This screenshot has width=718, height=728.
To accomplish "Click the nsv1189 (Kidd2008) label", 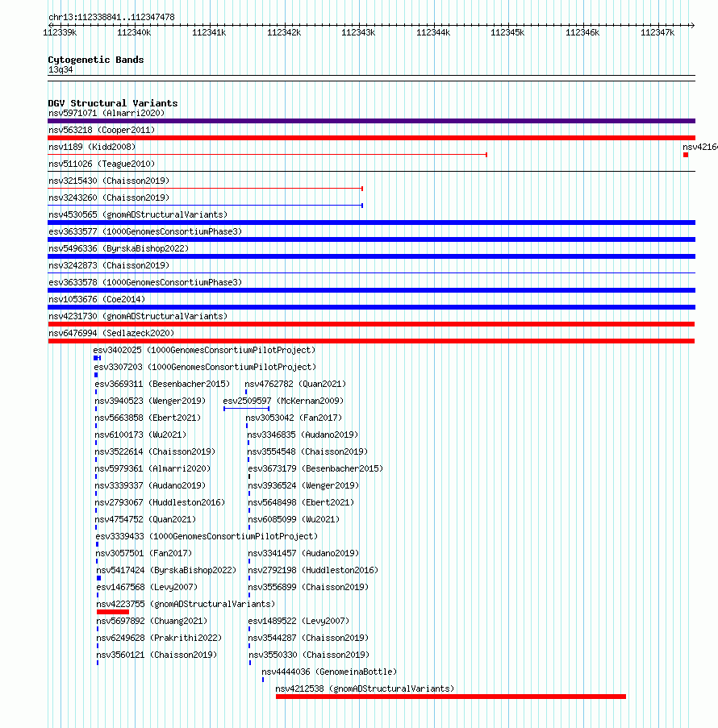I will 92,148.
